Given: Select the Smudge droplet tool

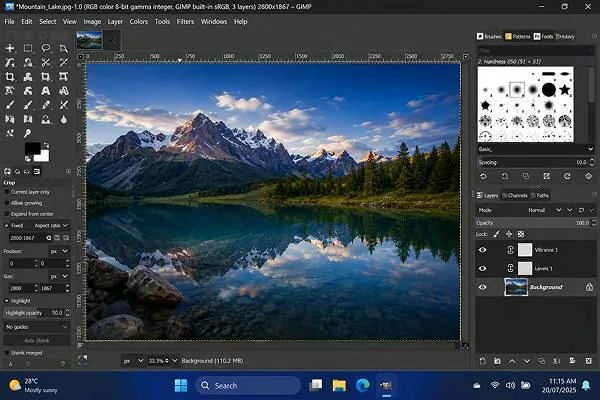Looking at the screenshot, I should tap(64, 119).
